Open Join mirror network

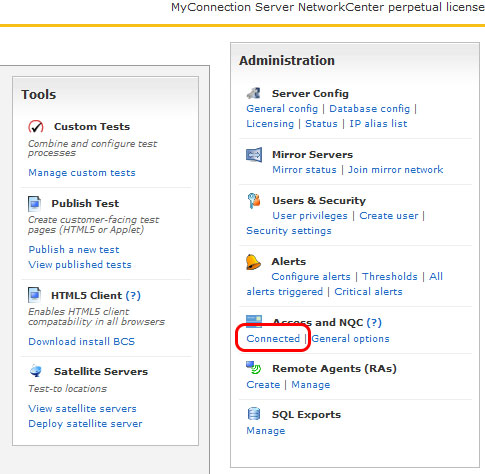[396, 170]
